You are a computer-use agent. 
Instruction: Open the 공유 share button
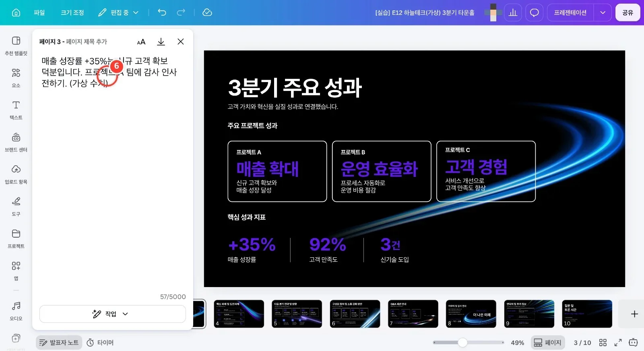(627, 12)
